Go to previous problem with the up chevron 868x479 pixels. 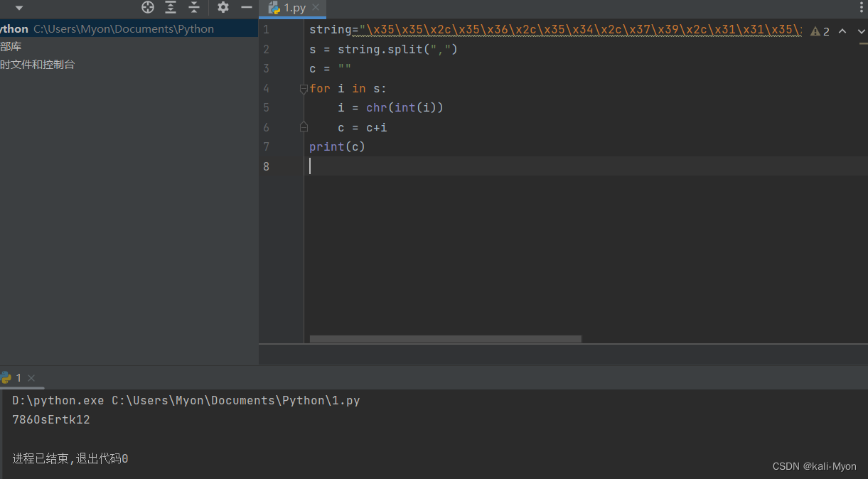(842, 31)
